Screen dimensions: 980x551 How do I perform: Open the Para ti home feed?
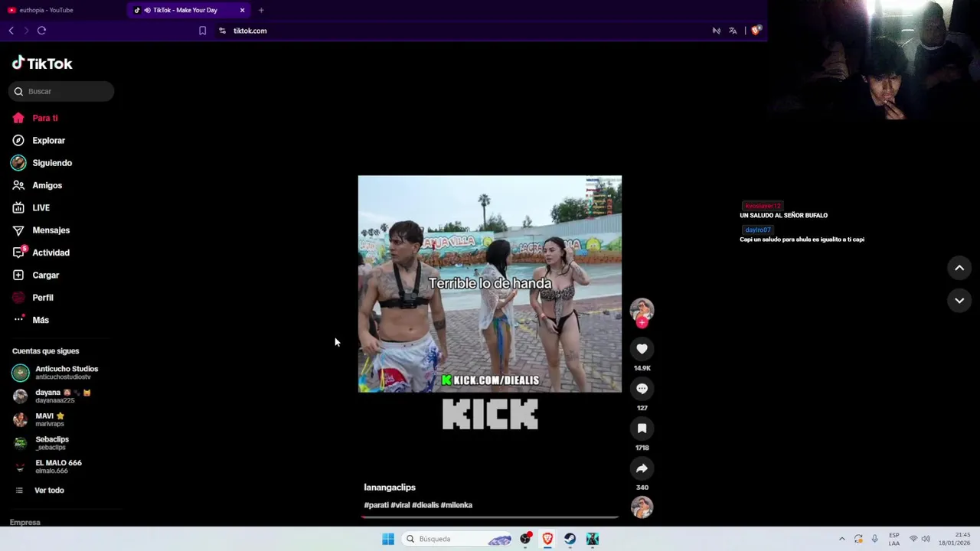35,118
